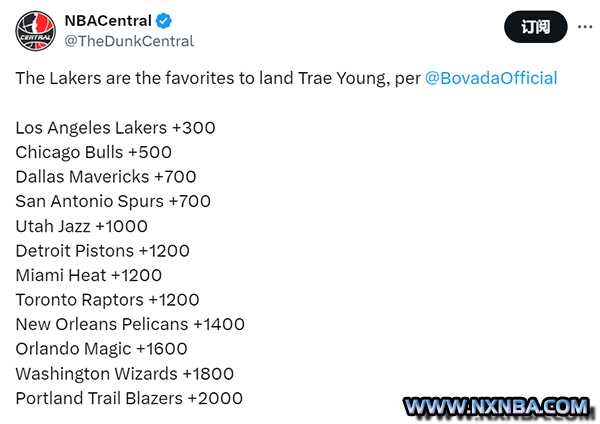Click the Detroit Pistons +1200 line
The image size is (600, 424).
coord(103,251)
